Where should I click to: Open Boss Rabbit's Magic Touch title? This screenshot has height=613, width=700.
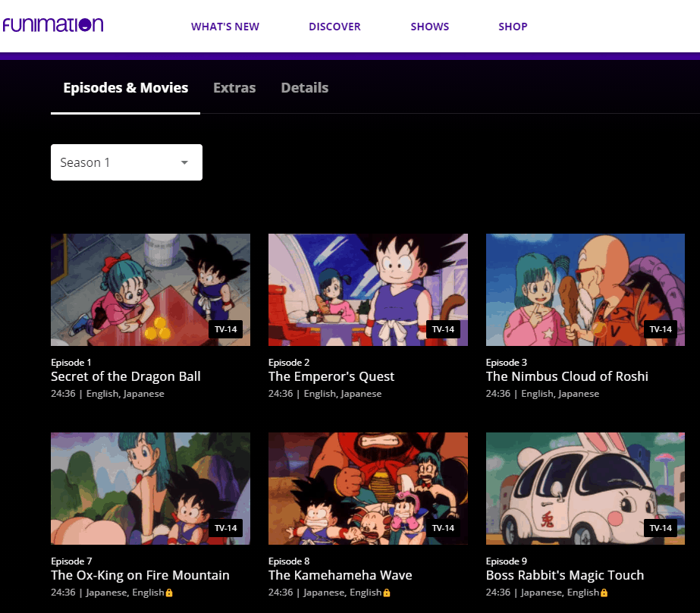coord(565,575)
